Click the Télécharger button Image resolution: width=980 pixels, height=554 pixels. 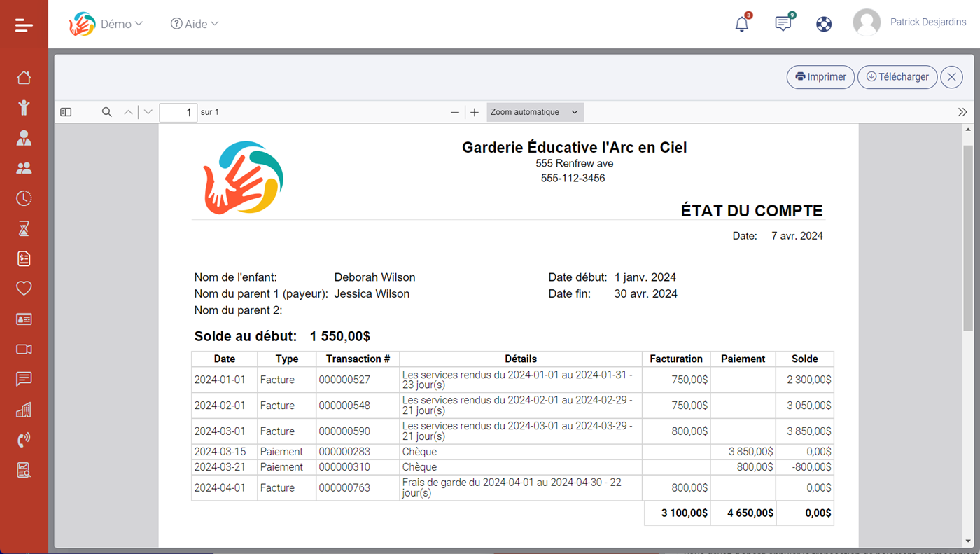(897, 77)
